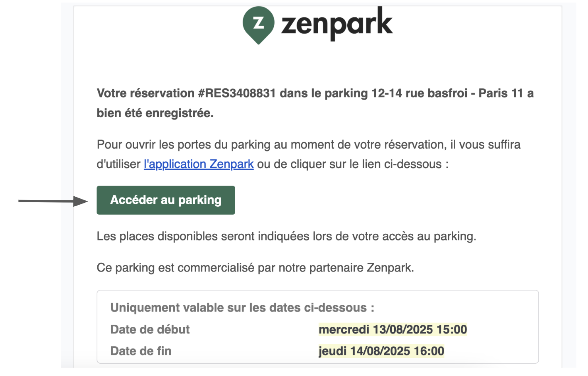Click the green Zenpark pin logo icon
This screenshot has width=588, height=376.
coord(258,24)
